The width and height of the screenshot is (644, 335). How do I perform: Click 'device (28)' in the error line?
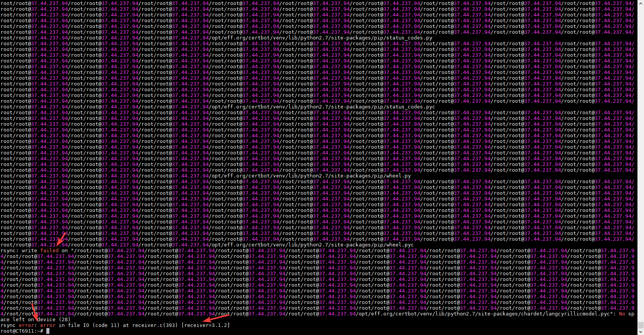[x=54, y=320]
